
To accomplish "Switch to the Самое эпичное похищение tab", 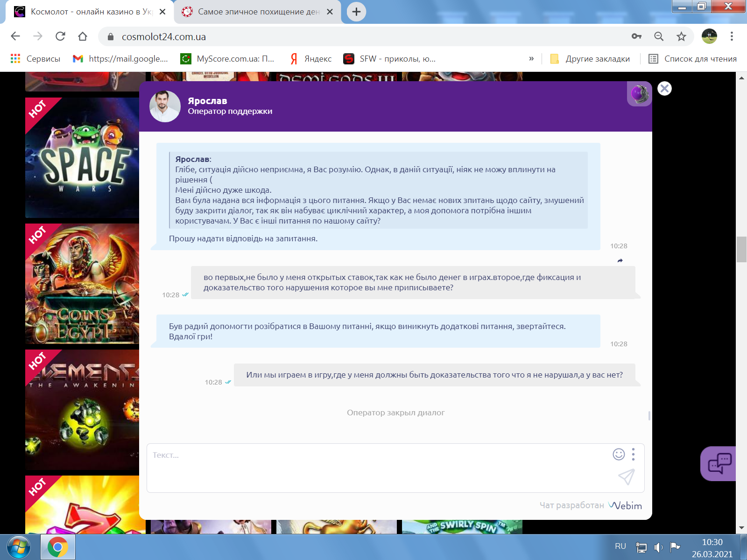I will pyautogui.click(x=257, y=12).
